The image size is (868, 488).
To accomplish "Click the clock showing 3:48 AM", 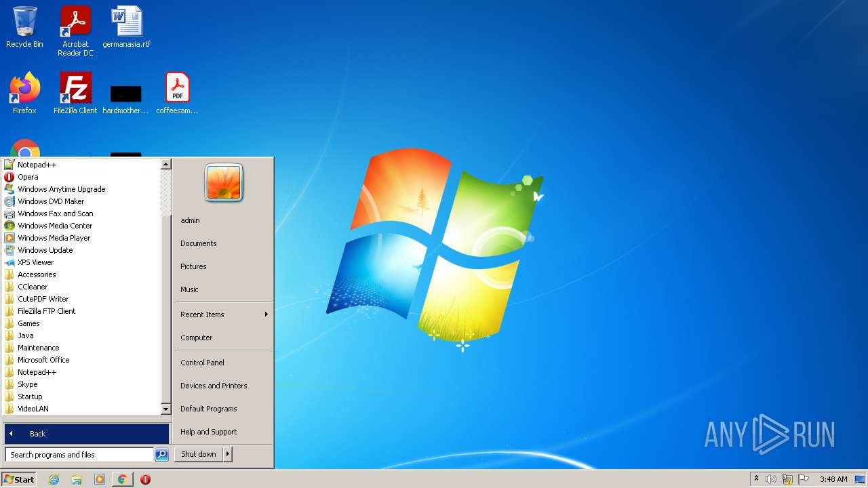I will (833, 479).
